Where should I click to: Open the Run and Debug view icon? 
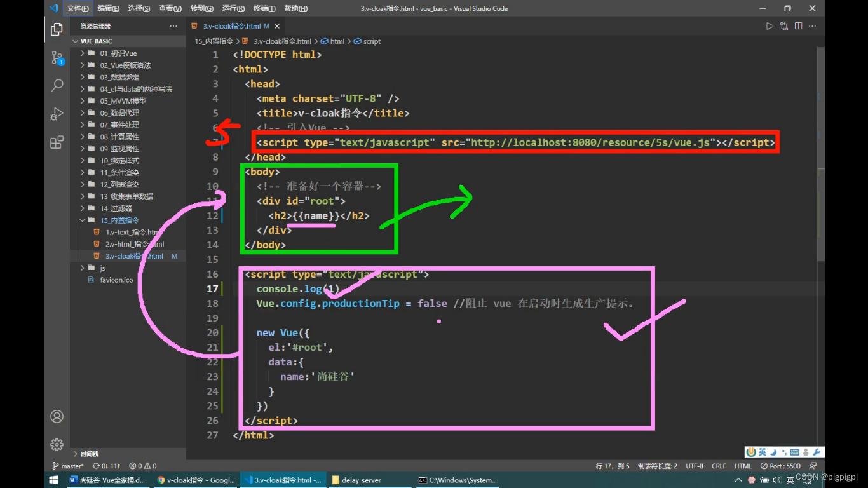click(57, 114)
